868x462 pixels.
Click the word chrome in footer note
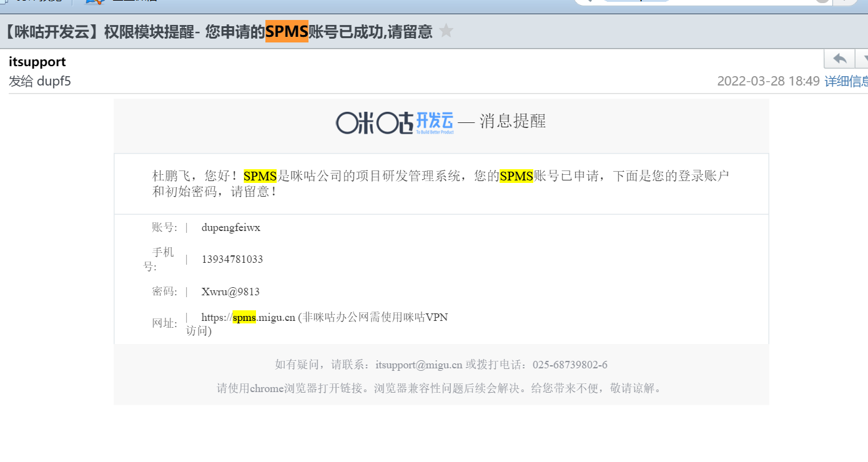pyautogui.click(x=267, y=388)
